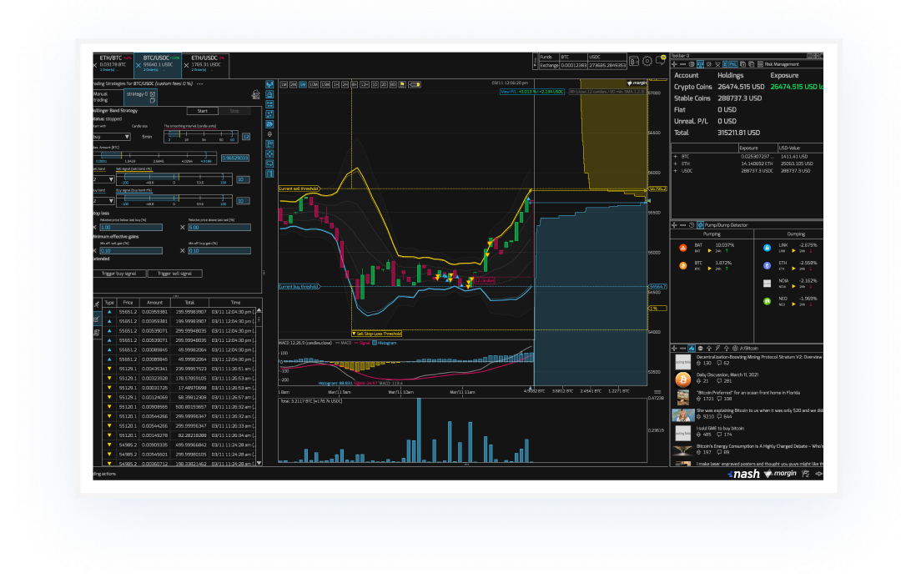Click the Pump/Dump Detector clock icon
Screen dimensions: 916x588
(691, 225)
